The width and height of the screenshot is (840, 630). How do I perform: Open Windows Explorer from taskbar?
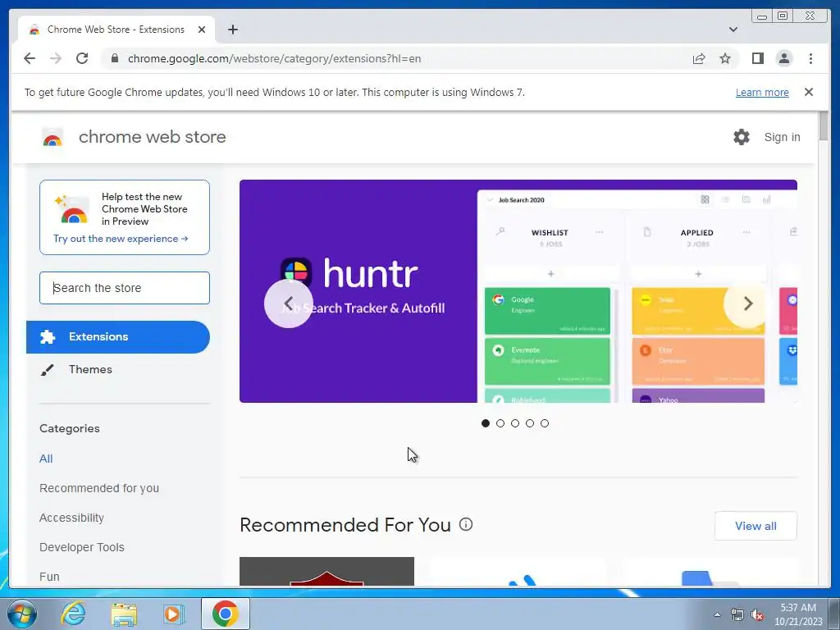coord(124,614)
